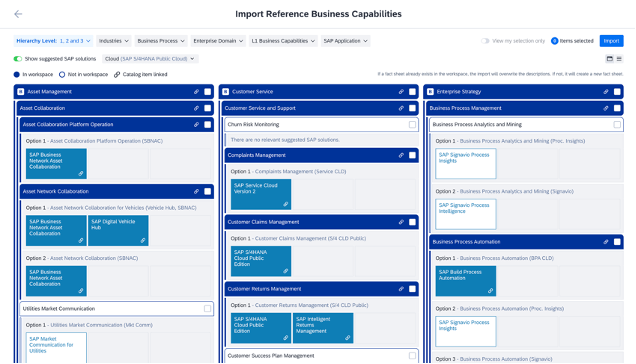The image size is (636, 364).
Task: Click link icon on Customer Returns Management
Action: (x=401, y=289)
